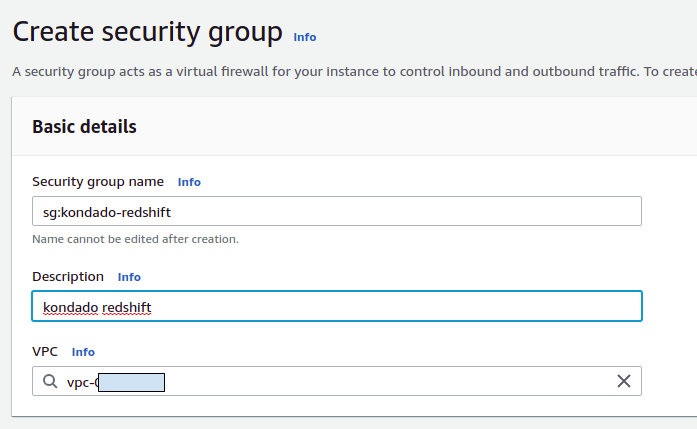Click the VPC field label
Image resolution: width=697 pixels, height=429 pixels.
tap(45, 352)
